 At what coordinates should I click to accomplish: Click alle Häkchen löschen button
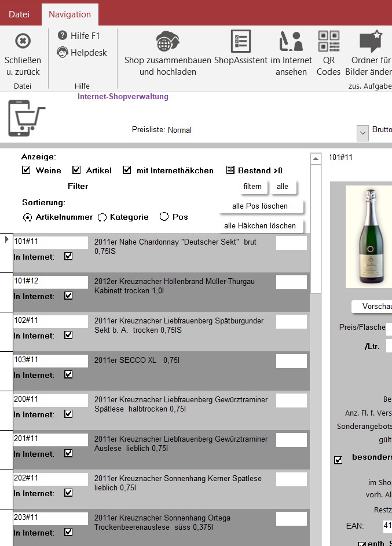click(x=260, y=226)
